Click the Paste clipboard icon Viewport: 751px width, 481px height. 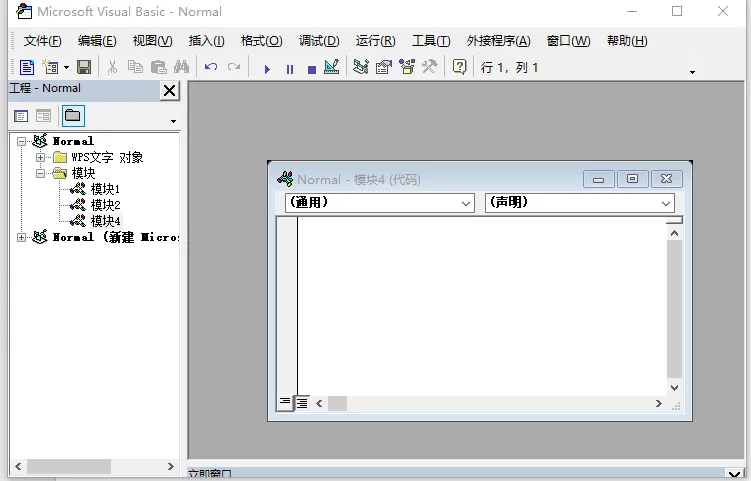tap(159, 67)
